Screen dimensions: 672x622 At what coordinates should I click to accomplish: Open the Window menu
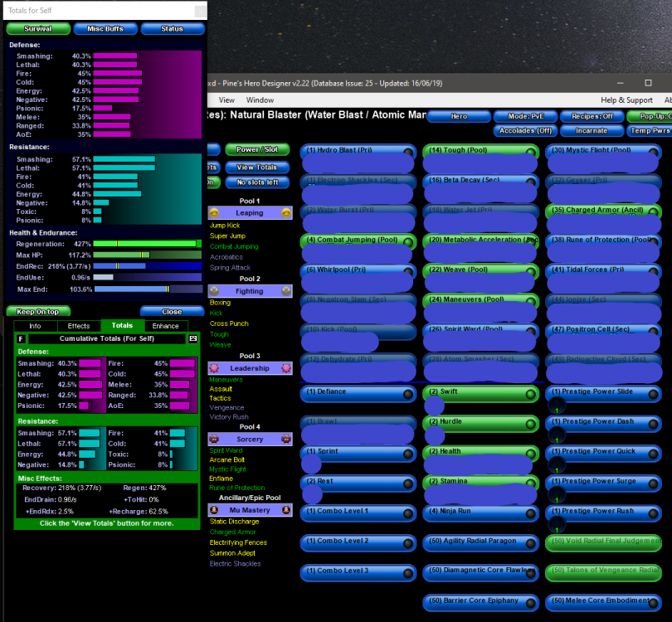click(260, 100)
